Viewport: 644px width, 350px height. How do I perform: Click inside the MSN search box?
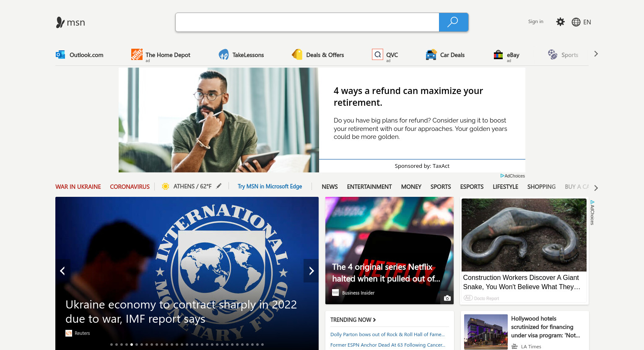[x=307, y=22]
